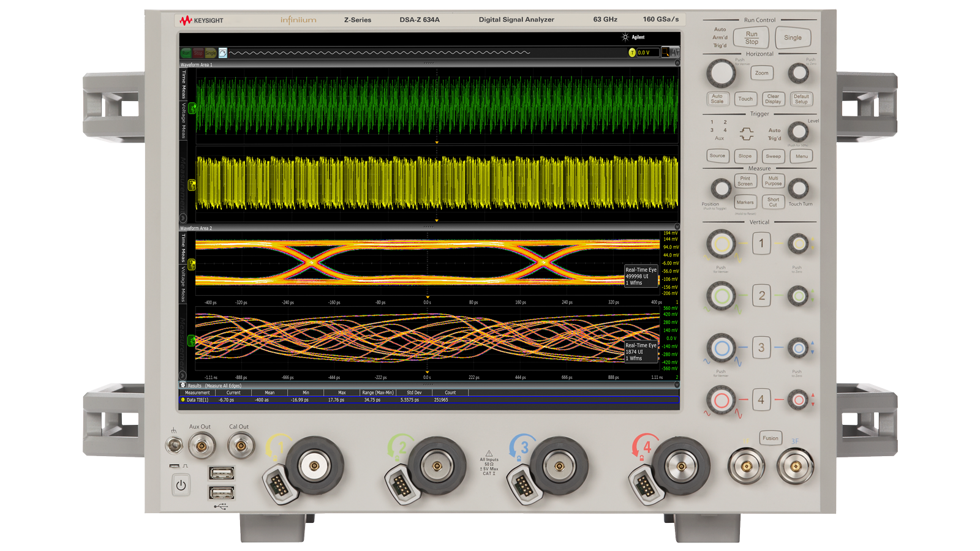Click the yellow trigger T indicator
The width and height of the screenshot is (980, 551).
[631, 53]
